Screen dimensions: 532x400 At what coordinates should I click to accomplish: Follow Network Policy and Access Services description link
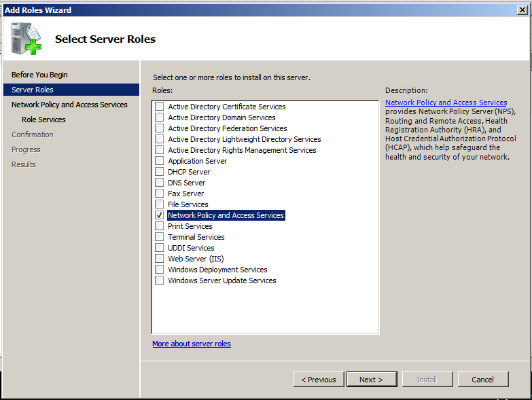(446, 103)
